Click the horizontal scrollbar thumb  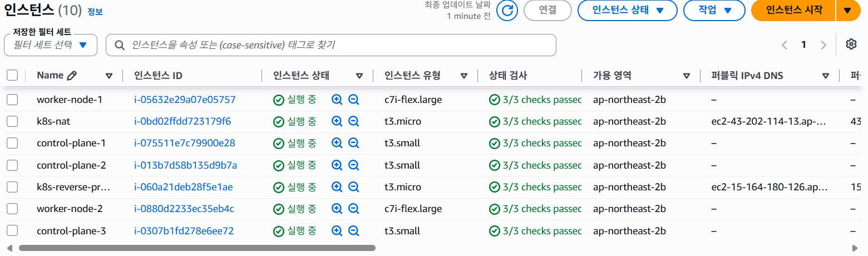tap(197, 248)
